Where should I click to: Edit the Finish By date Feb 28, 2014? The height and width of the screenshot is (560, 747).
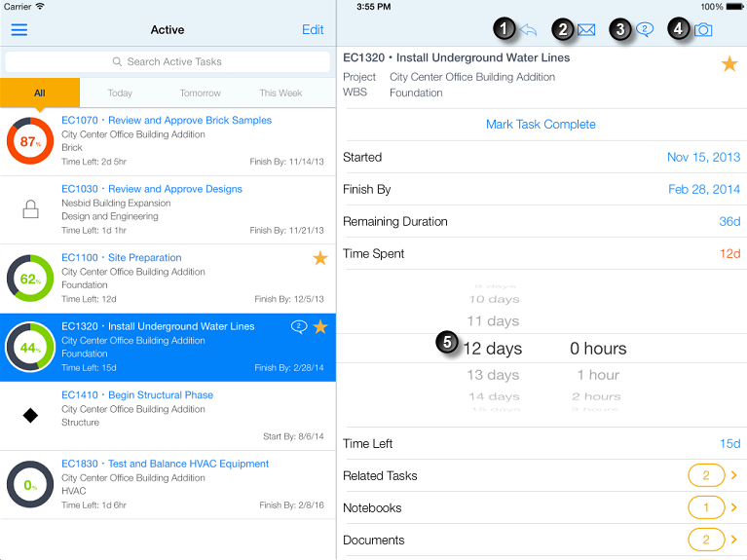pos(704,190)
